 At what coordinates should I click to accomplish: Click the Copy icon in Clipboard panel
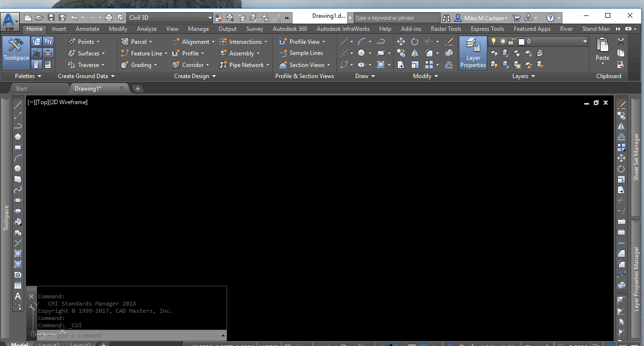pos(621,53)
